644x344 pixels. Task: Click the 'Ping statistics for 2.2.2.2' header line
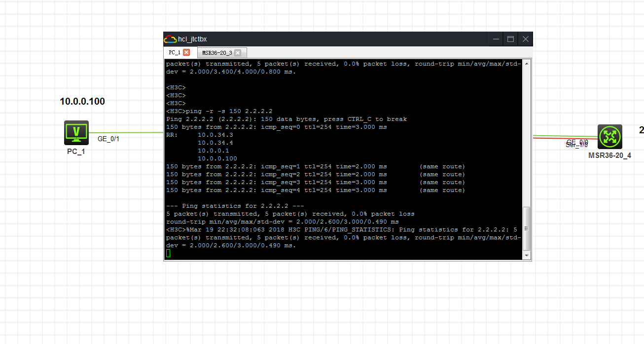point(235,206)
